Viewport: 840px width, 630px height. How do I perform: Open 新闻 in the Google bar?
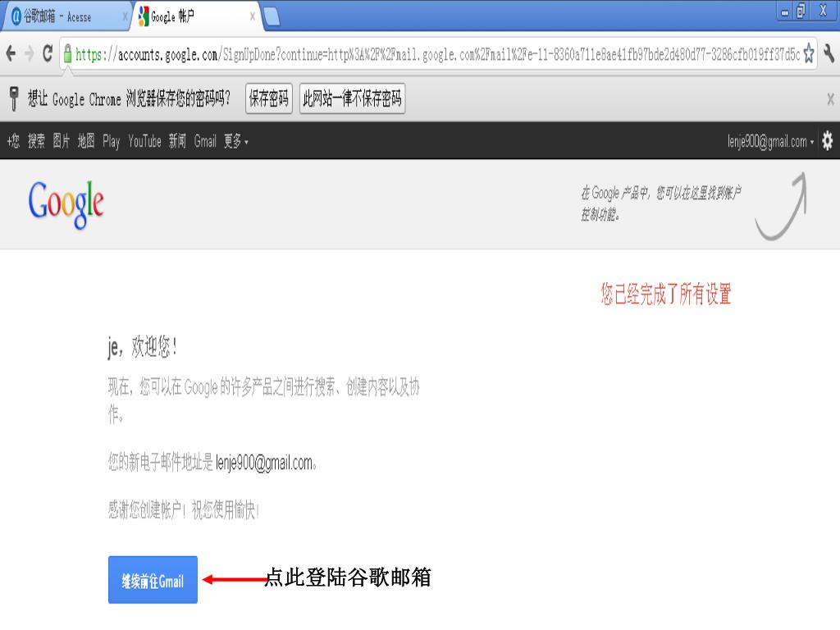click(x=177, y=141)
